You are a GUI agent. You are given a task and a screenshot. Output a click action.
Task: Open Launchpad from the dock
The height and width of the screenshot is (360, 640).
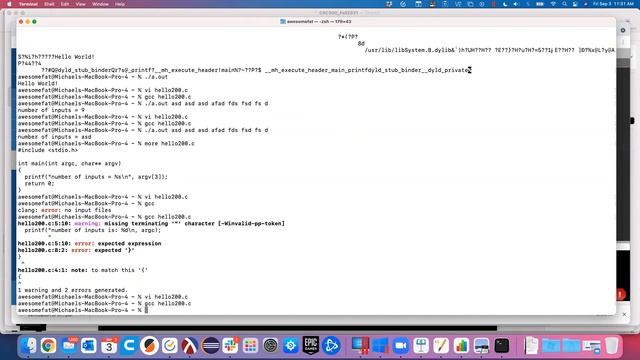point(250,346)
